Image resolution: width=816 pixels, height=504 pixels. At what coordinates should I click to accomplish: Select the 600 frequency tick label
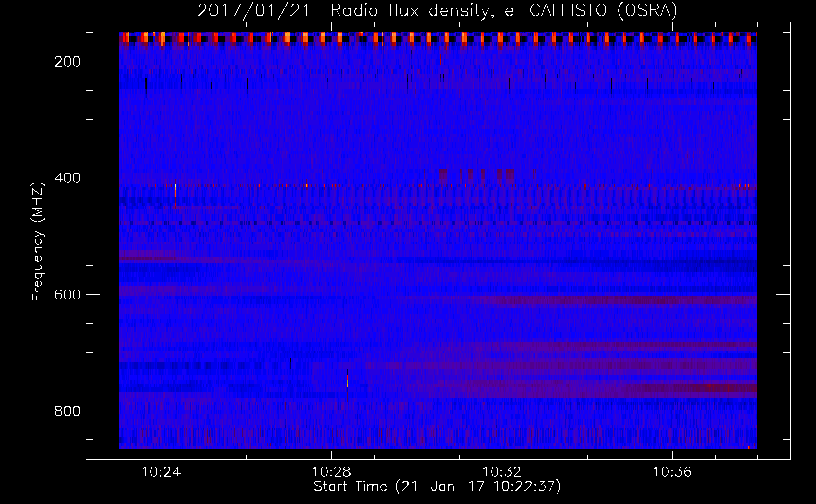67,295
